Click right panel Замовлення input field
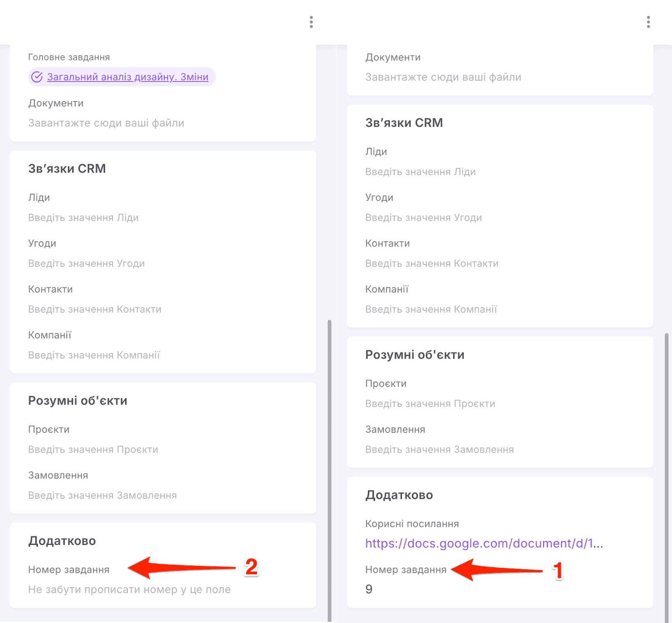The height and width of the screenshot is (623, 672). click(439, 450)
